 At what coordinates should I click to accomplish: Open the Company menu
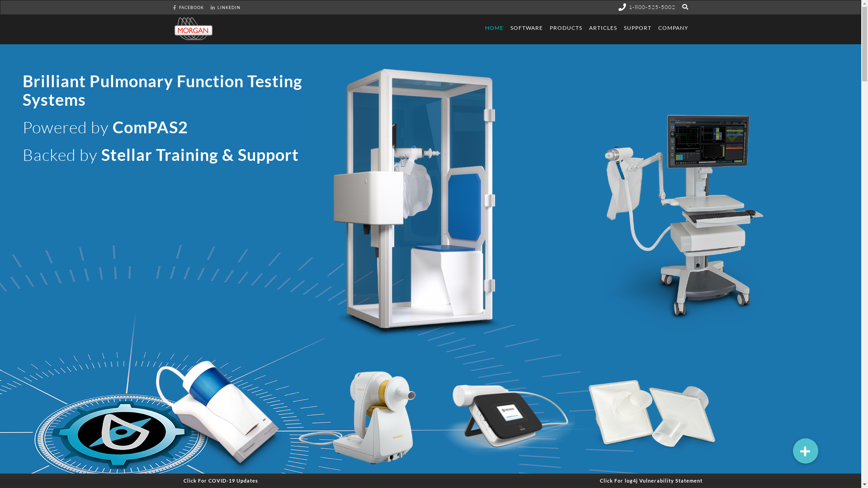[x=673, y=28]
